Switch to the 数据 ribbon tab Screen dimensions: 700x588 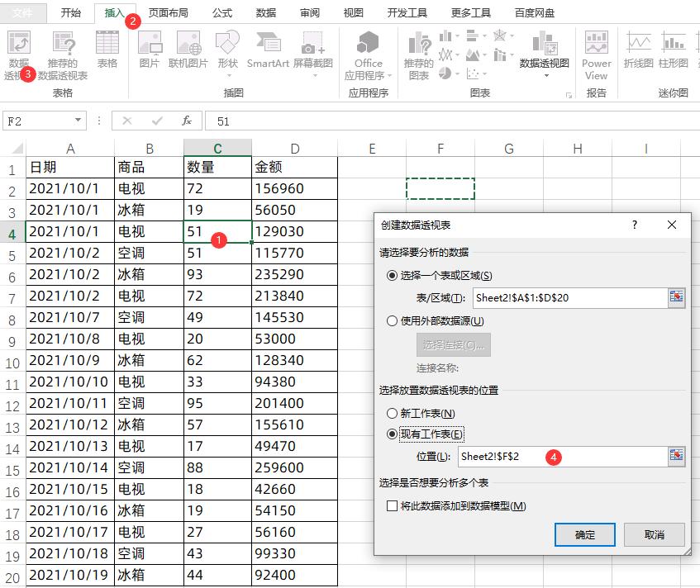coord(266,12)
